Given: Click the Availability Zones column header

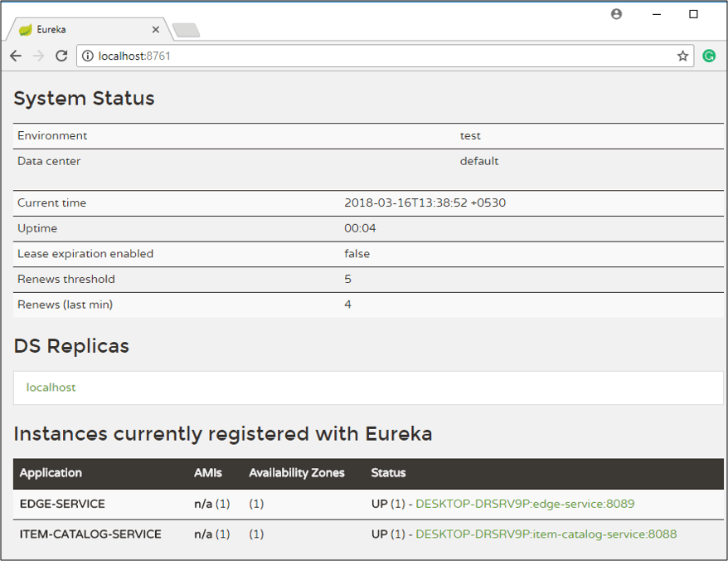Looking at the screenshot, I should point(297,473).
